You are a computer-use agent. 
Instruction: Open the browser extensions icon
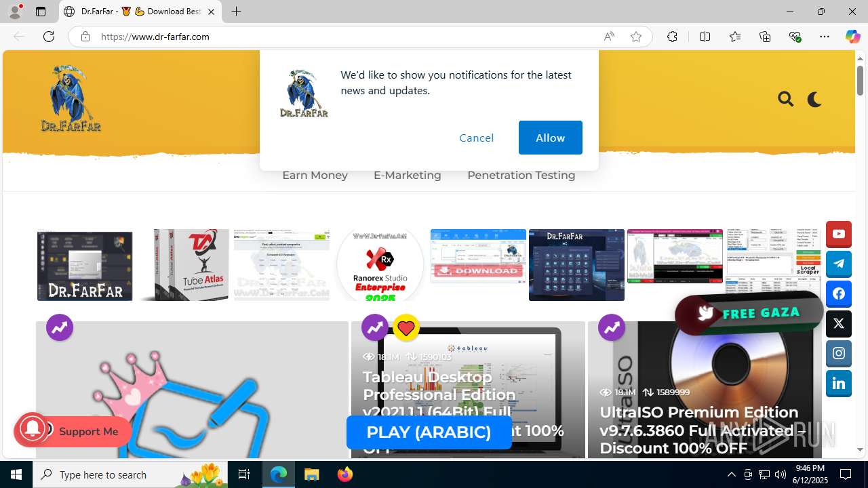(672, 37)
